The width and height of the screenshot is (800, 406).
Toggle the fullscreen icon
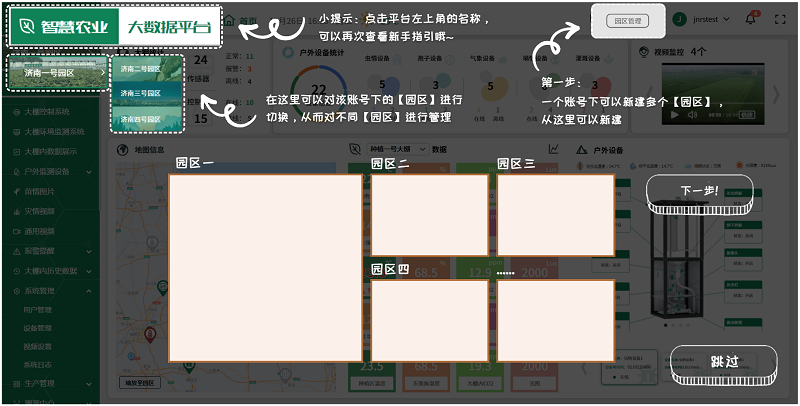pyautogui.click(x=780, y=19)
